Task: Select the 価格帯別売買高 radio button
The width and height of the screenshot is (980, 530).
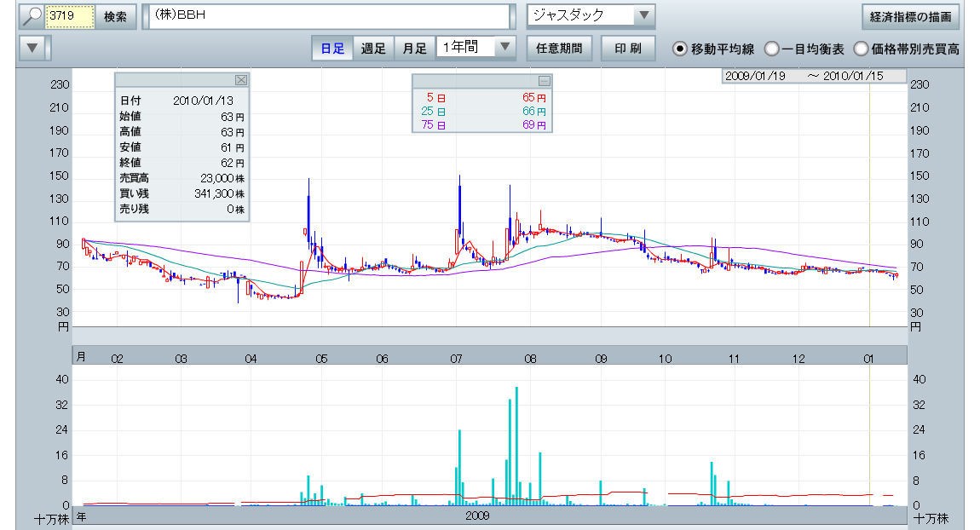Action: pos(861,49)
